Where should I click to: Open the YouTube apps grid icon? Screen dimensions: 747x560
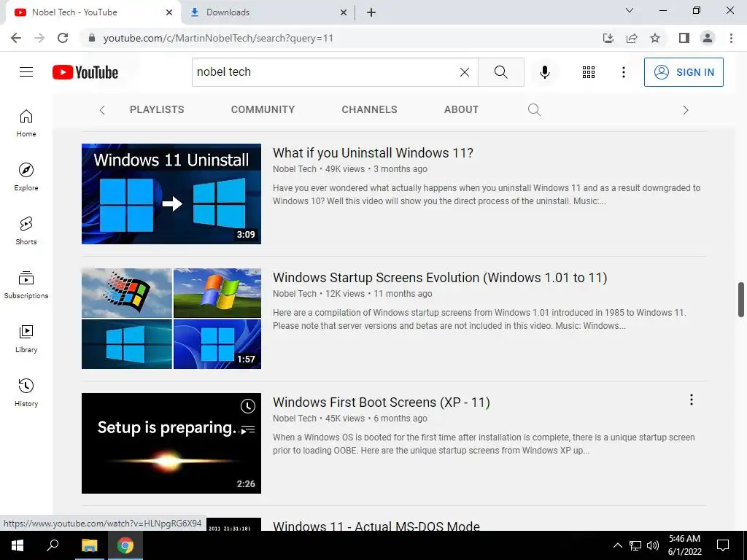tap(589, 72)
